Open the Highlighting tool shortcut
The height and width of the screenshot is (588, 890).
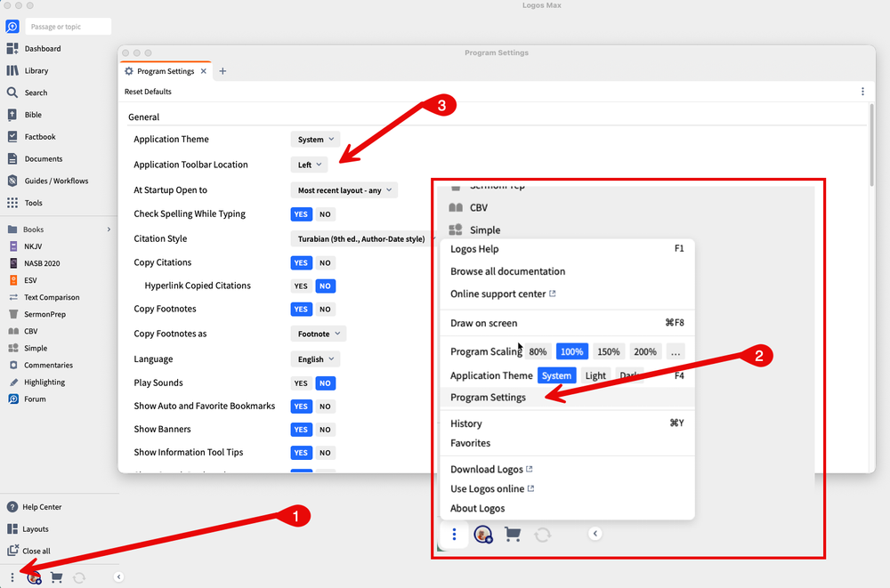point(36,383)
